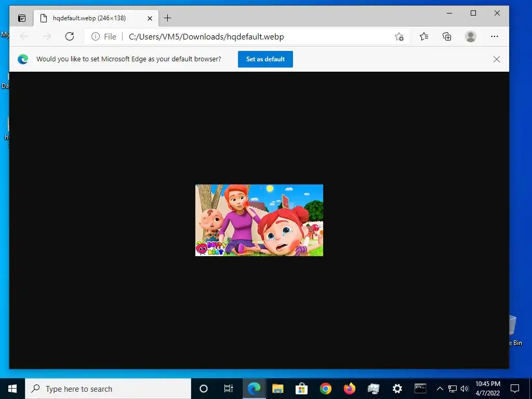This screenshot has height=399, width=532.
Task: Open a new tab with plus button
Action: click(168, 18)
